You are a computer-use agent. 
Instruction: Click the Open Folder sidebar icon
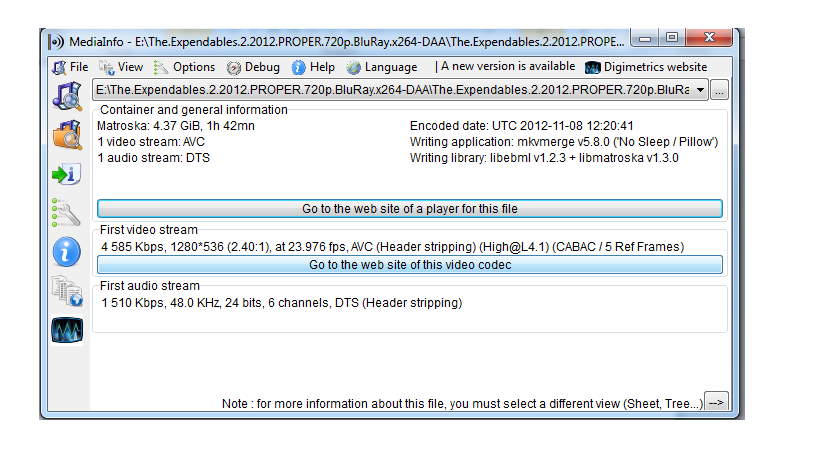pos(67,135)
